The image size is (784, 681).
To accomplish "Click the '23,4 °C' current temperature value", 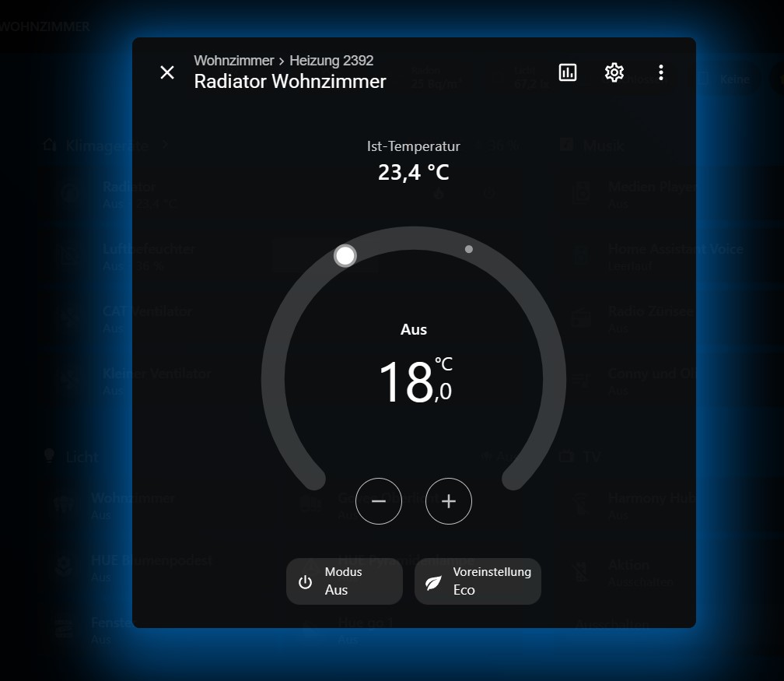I will pos(414,173).
